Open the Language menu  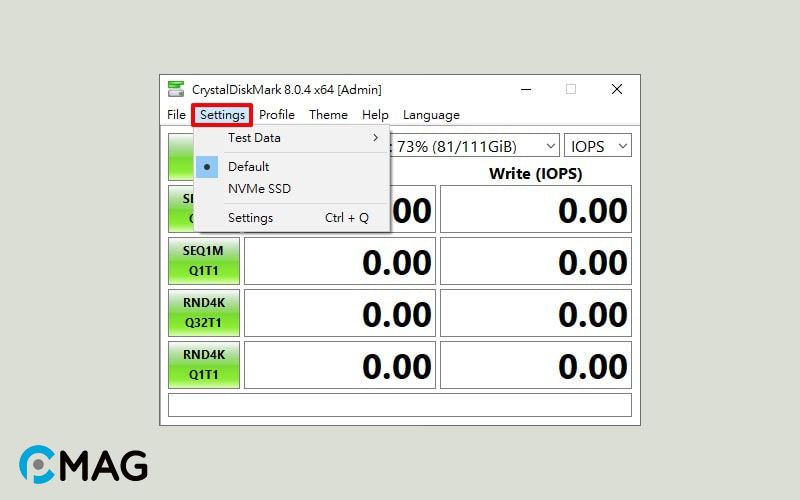(431, 115)
